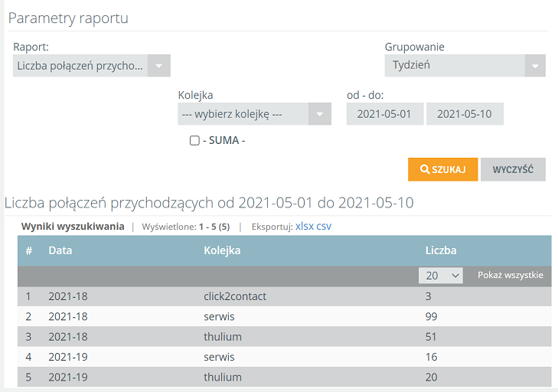The image size is (558, 392).
Task: Click the Pokaż wszystkie link
Action: 511,275
